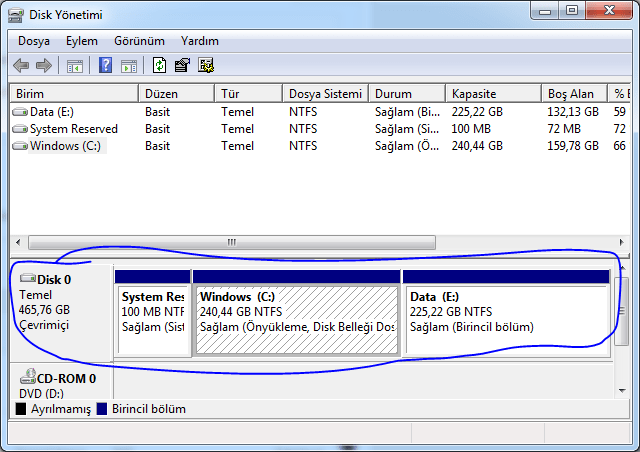The width and height of the screenshot is (640, 452).
Task: Click the Back arrow toolbar icon
Action: pos(21,65)
